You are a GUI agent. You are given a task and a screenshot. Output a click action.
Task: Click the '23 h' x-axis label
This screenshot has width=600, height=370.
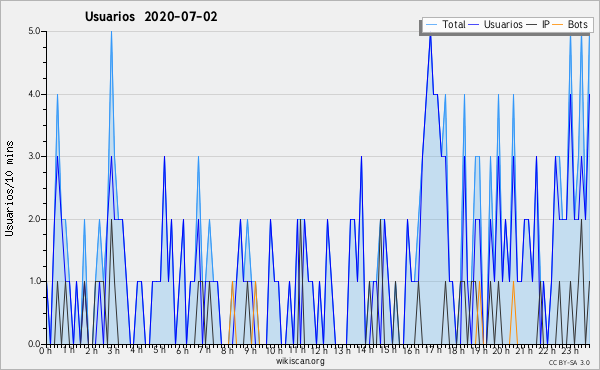click(570, 351)
